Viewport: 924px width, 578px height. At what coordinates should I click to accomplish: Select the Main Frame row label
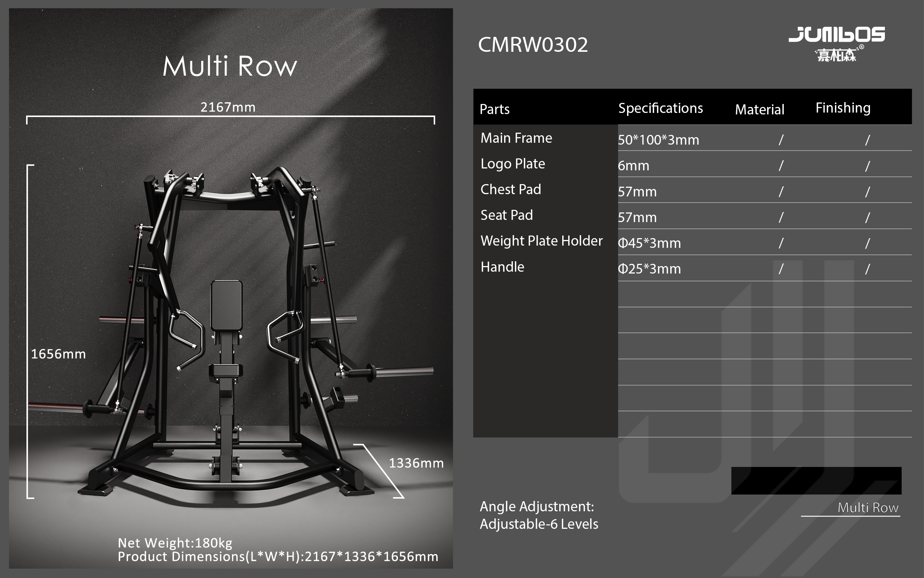point(516,138)
